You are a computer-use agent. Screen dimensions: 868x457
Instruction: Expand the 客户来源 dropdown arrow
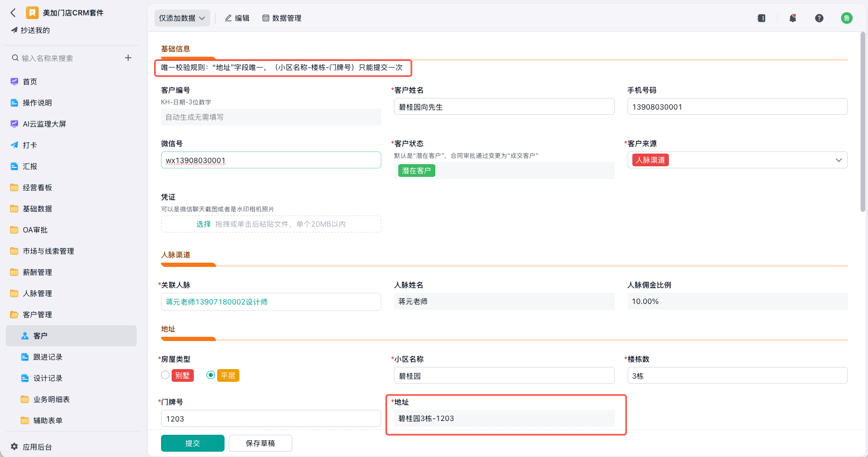click(x=839, y=160)
